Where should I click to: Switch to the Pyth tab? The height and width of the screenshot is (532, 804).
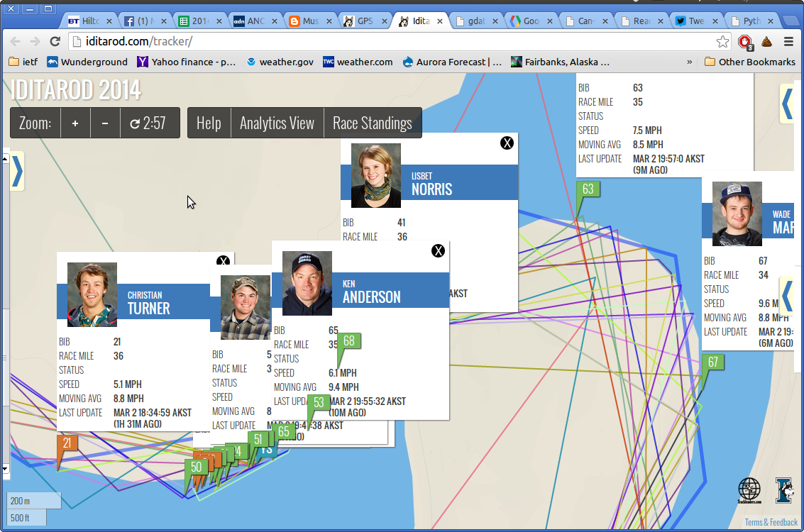pyautogui.click(x=751, y=21)
